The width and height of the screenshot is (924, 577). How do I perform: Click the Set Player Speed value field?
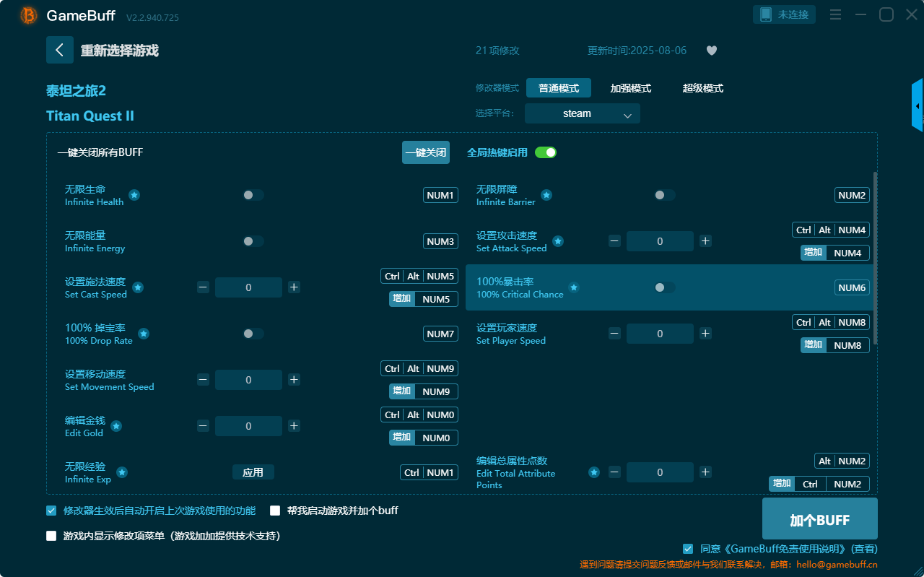coord(660,334)
